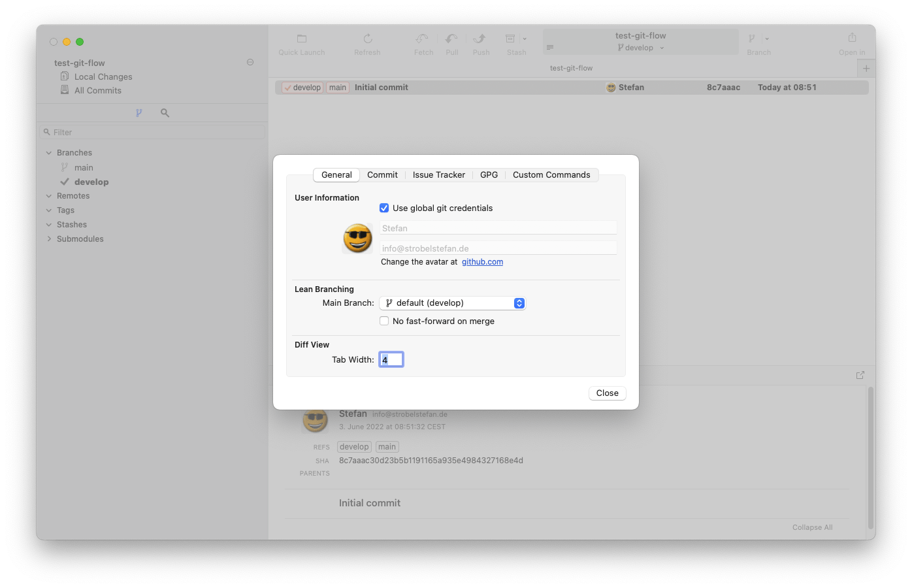The height and width of the screenshot is (588, 912).
Task: Toggle the develop checkmark ref badge
Action: click(x=302, y=87)
